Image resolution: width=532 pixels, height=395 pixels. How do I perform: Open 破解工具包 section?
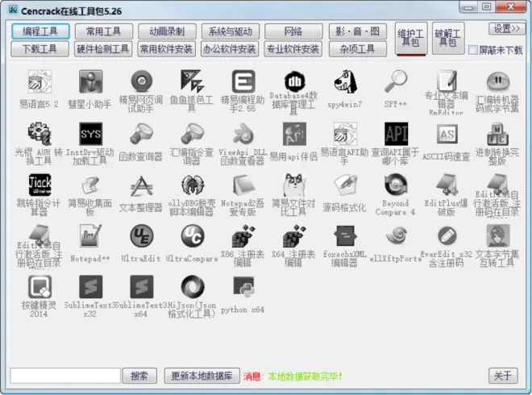[x=448, y=39]
